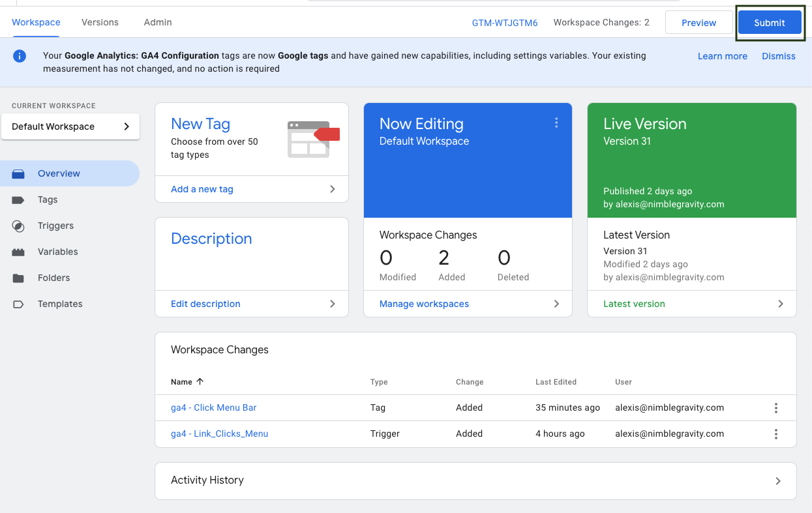Expand the Default Workspace selector
Image resolution: width=812 pixels, height=513 pixels.
coord(70,126)
